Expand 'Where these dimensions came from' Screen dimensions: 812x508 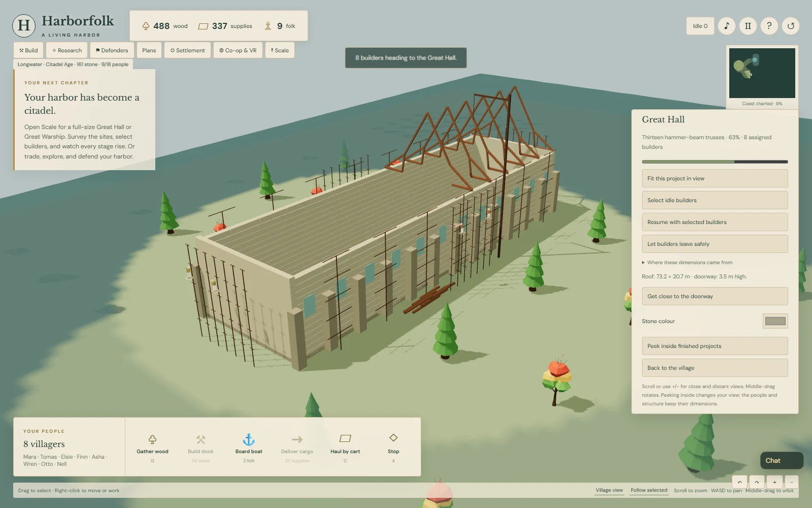point(687,263)
